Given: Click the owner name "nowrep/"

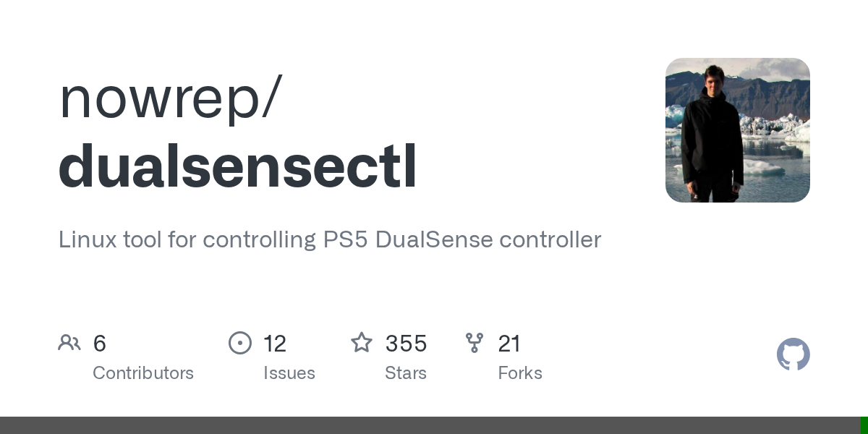Looking at the screenshot, I should 171,98.
